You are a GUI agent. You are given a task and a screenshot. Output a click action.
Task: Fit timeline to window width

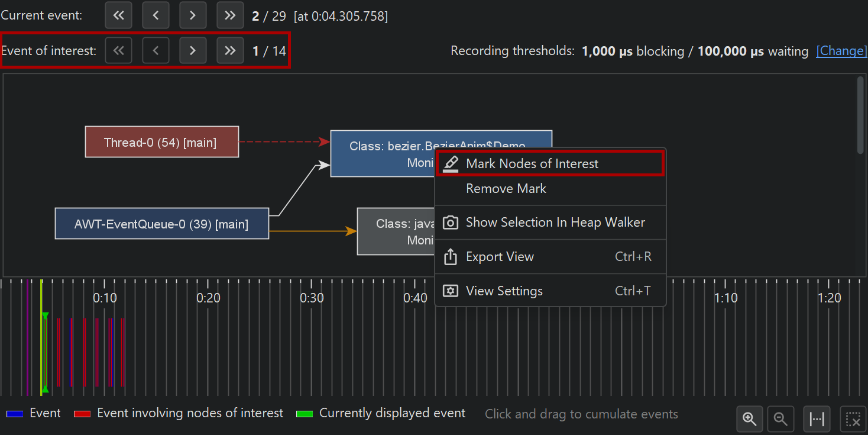click(x=817, y=419)
